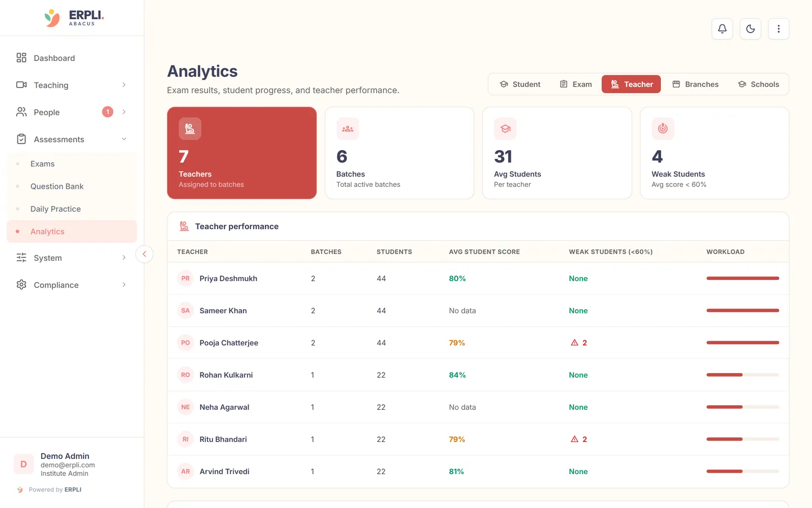Click the People notification badge
Screen dimensions: 812x508
click(108, 112)
